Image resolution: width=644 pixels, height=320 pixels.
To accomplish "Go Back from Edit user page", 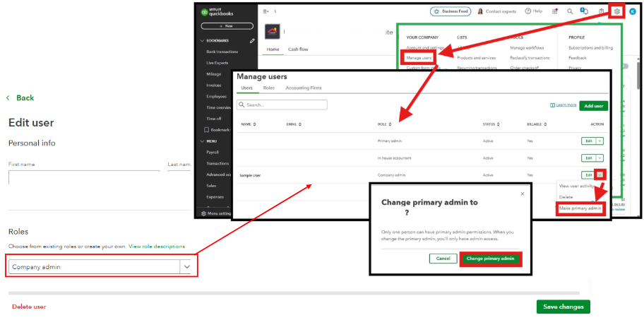I will [x=20, y=97].
